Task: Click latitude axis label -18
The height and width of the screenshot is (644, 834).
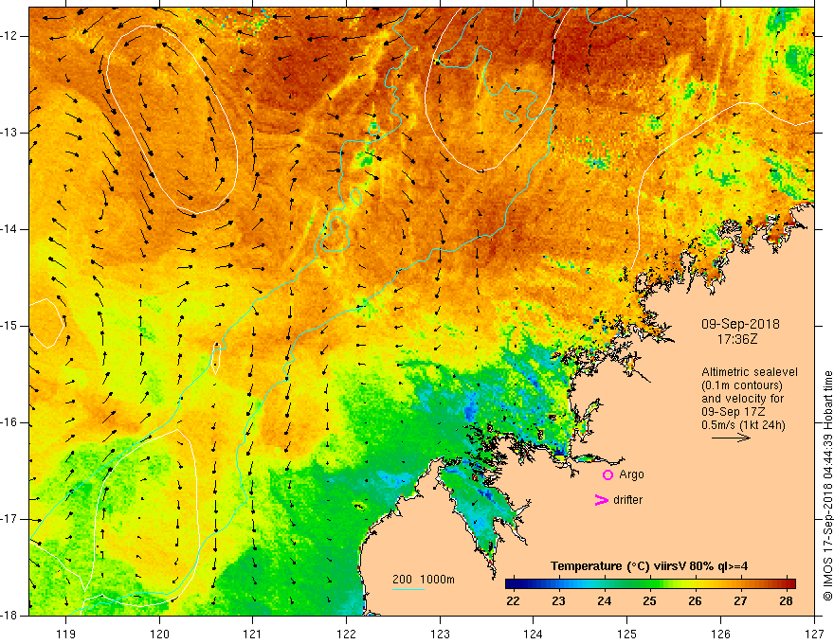Action: click(x=10, y=616)
